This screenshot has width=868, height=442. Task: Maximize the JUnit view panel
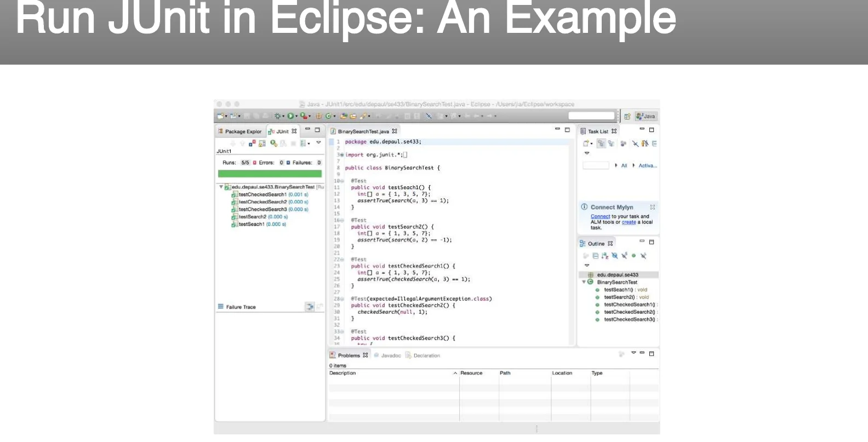317,130
